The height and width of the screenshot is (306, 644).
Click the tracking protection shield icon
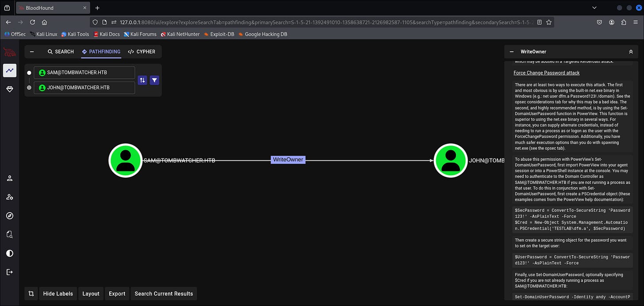(x=95, y=22)
